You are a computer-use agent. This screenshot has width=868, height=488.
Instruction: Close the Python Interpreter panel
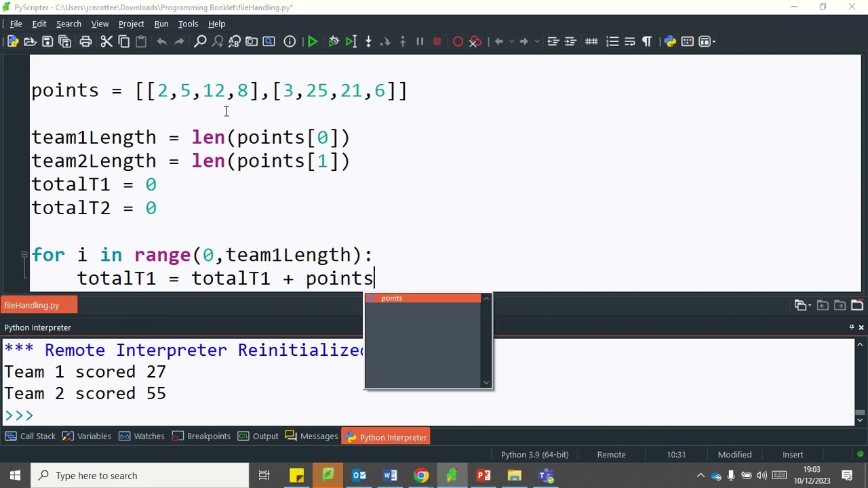(861, 327)
